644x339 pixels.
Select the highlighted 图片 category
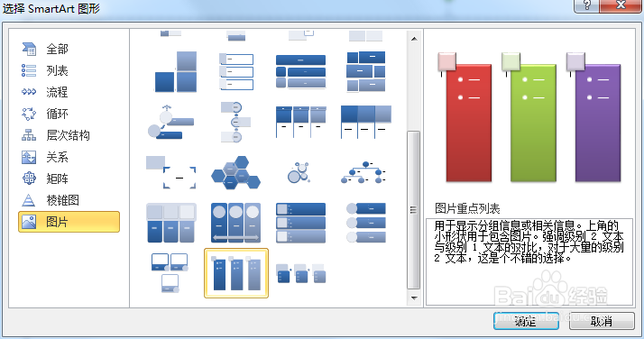click(x=69, y=222)
